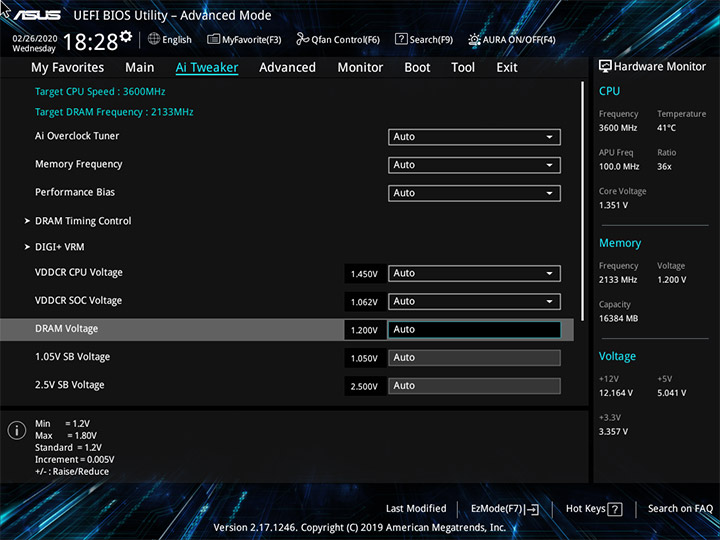Click the Hot Keys question mark icon

point(614,509)
